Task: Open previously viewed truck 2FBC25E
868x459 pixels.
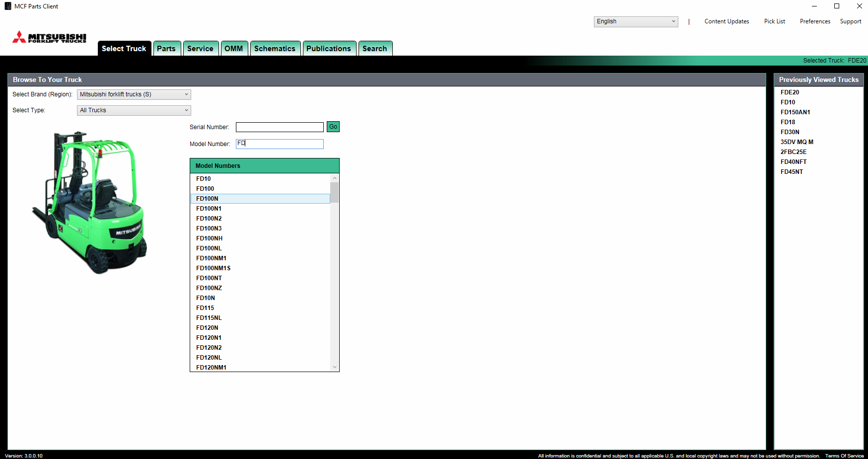Action: pyautogui.click(x=793, y=152)
